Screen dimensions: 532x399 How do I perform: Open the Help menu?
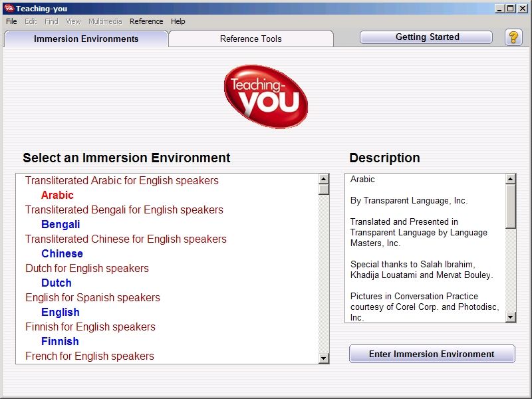[x=178, y=21]
